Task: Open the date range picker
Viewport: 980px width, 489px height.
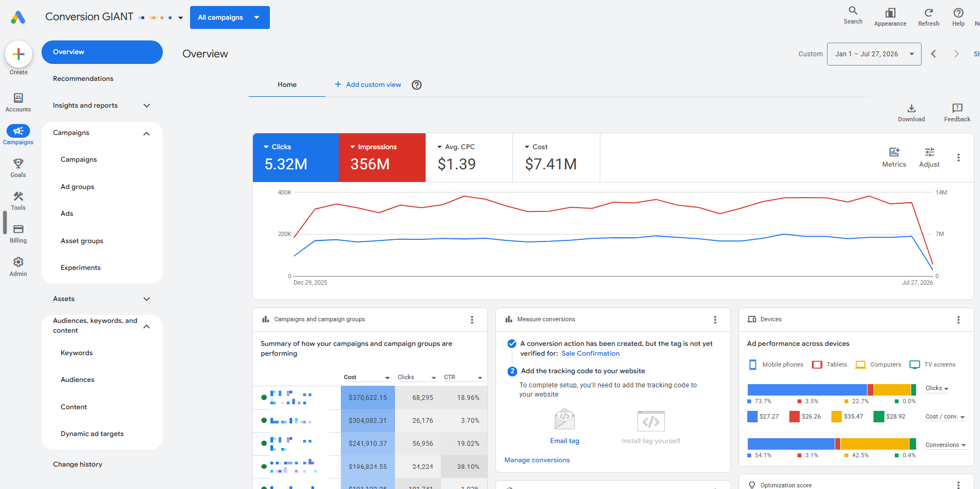Action: pyautogui.click(x=874, y=54)
